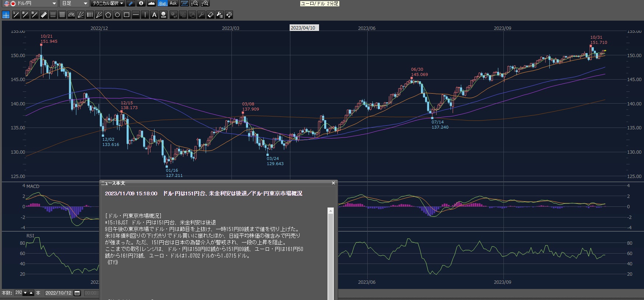Select the horizontal line tool
This screenshot has height=300, width=644.
[136, 15]
